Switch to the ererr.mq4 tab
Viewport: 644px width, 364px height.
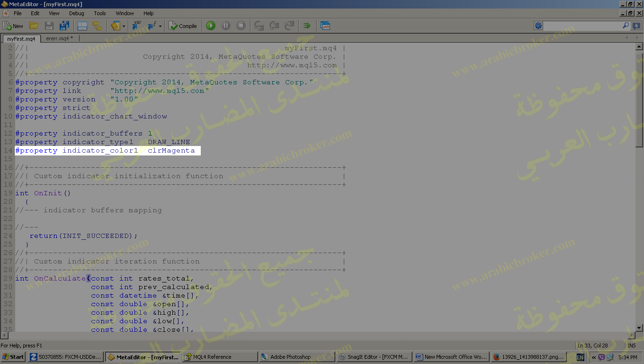(60, 38)
